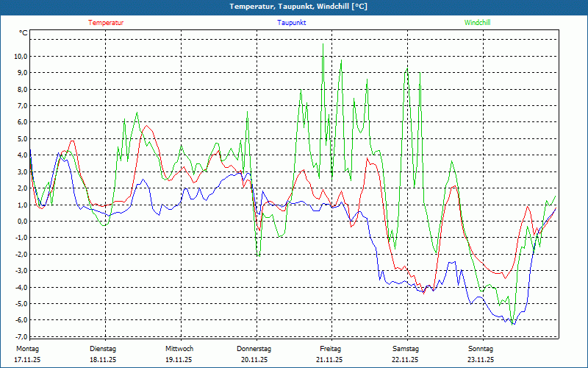Select the blue Taupunkt legend label
This screenshot has width=588, height=368.
tap(292, 23)
